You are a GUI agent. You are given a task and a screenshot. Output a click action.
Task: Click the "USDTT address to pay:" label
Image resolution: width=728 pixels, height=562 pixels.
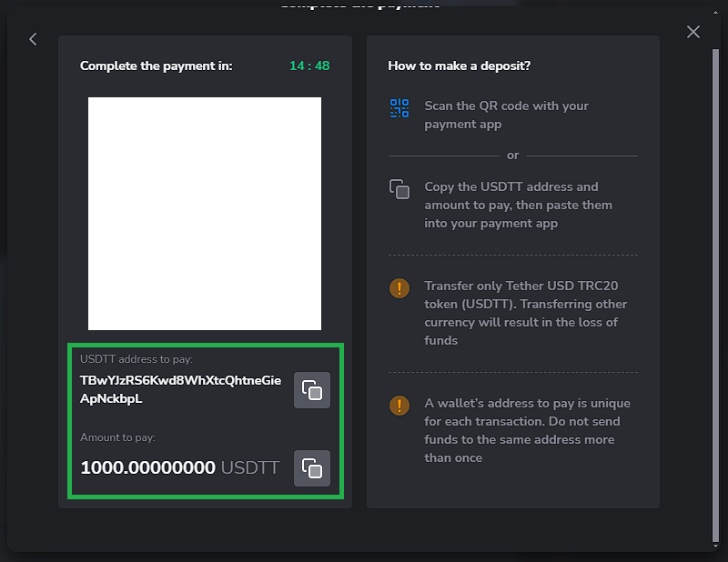click(136, 359)
